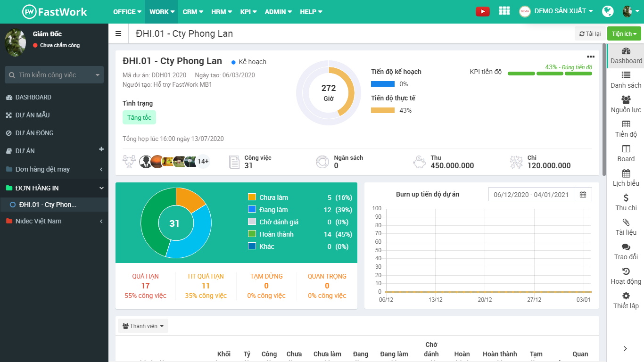Click the Khác dark blue legend swatch
644x362 pixels.
[252, 246]
